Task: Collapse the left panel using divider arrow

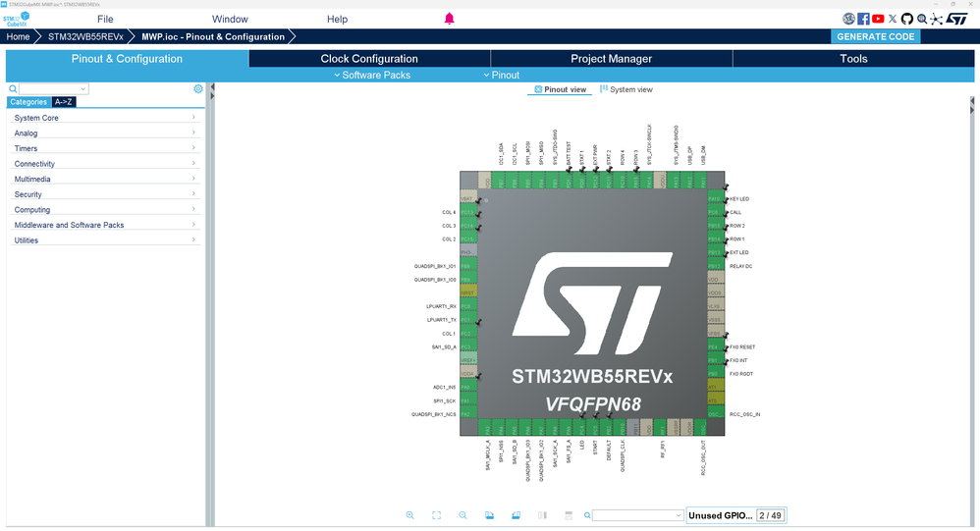Action: coord(212,87)
